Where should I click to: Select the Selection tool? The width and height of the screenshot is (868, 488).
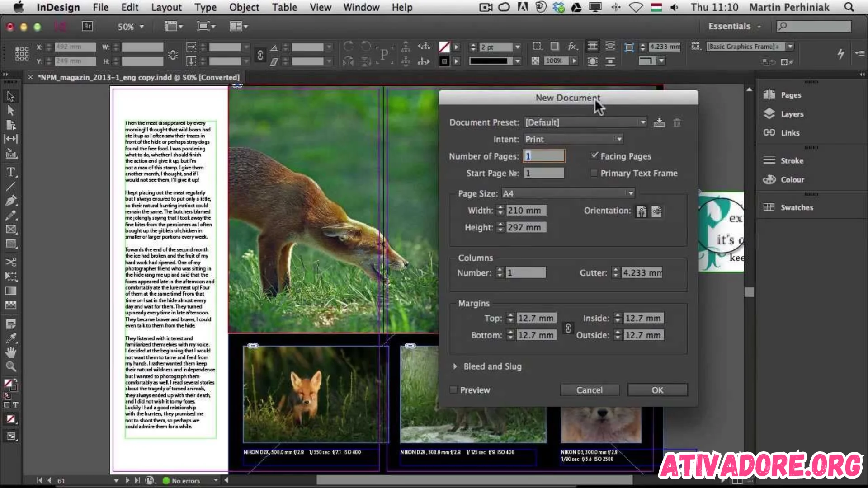[x=10, y=96]
